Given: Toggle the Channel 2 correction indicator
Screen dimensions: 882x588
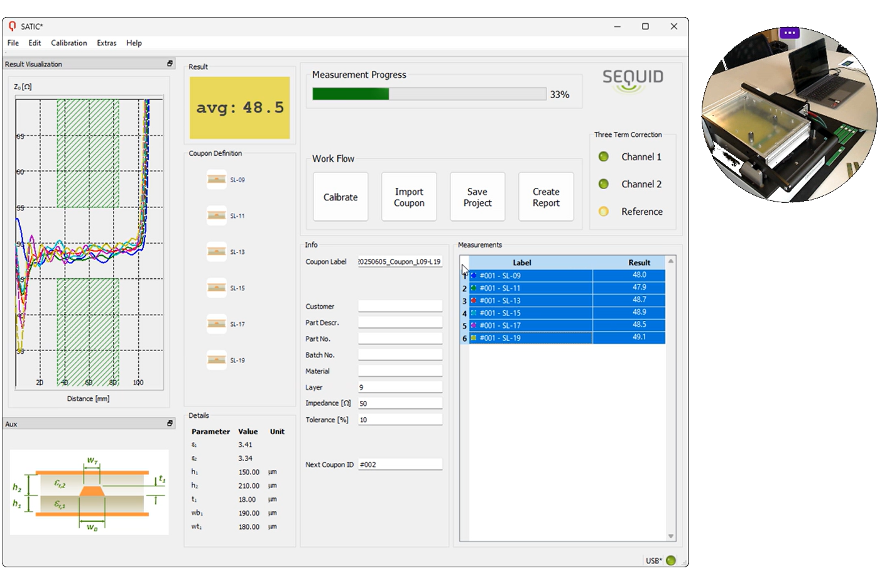Looking at the screenshot, I should 604,184.
